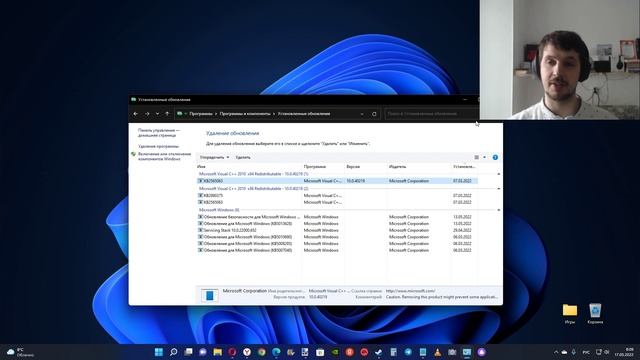640x360 pixels.
Task: Open the http://www.microsoft.com/ support link
Action: 410,291
